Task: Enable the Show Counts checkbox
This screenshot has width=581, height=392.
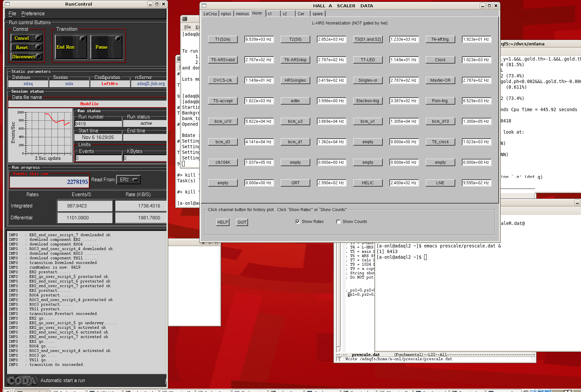Action: pos(338,222)
